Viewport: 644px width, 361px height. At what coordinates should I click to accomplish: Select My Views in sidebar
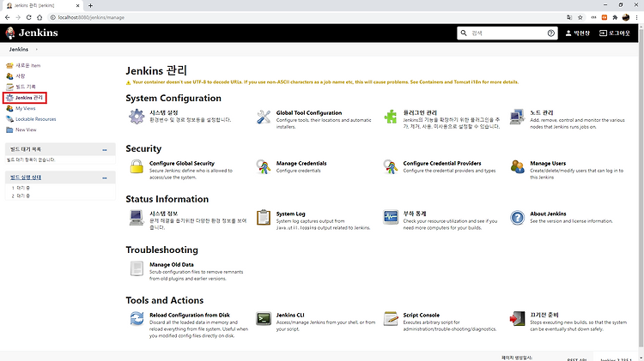coord(26,108)
